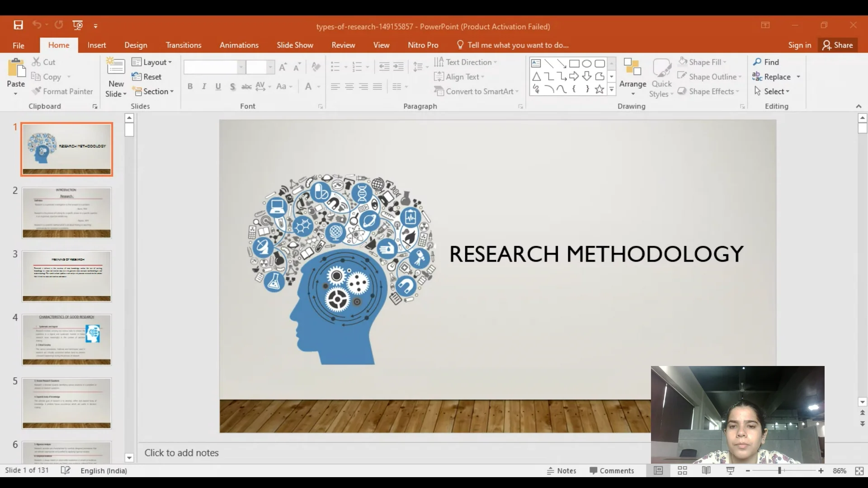Toggle Italic formatting

click(204, 86)
